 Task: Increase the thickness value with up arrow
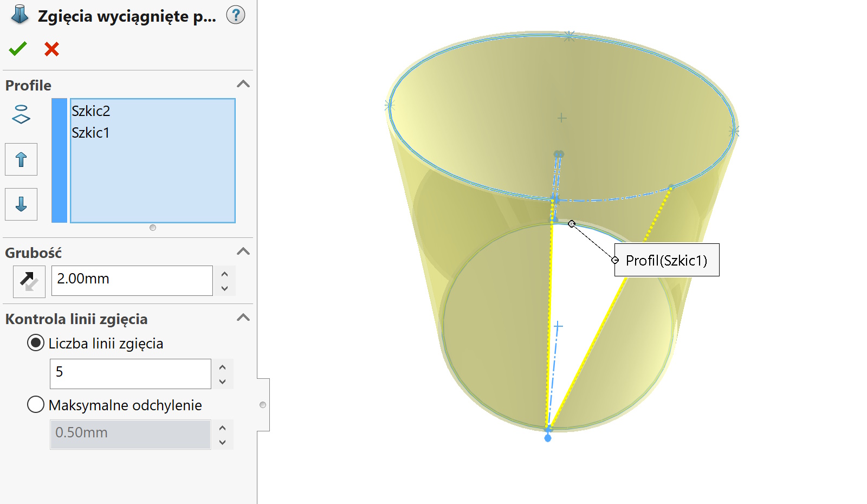[x=225, y=274]
